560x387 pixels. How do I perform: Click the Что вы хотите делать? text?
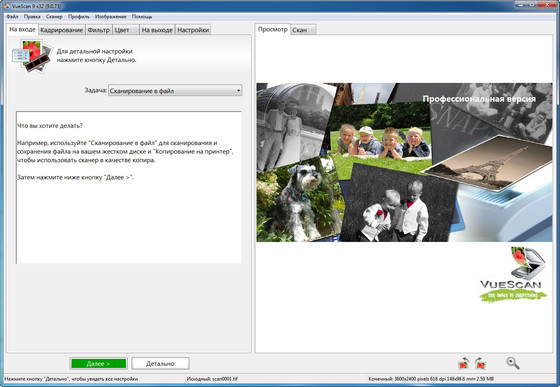[50, 126]
